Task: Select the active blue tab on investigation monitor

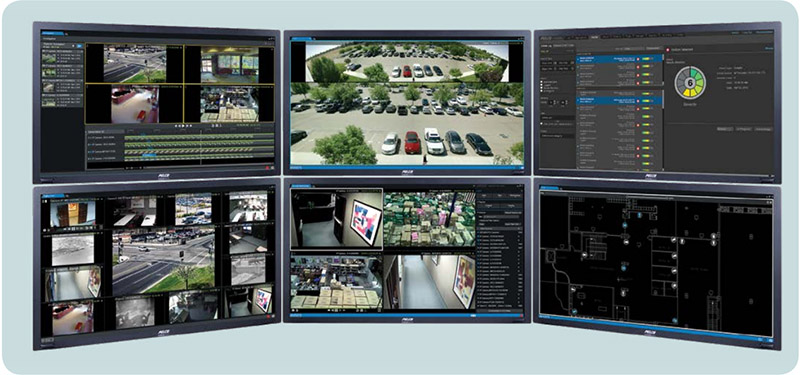Action: (x=53, y=33)
